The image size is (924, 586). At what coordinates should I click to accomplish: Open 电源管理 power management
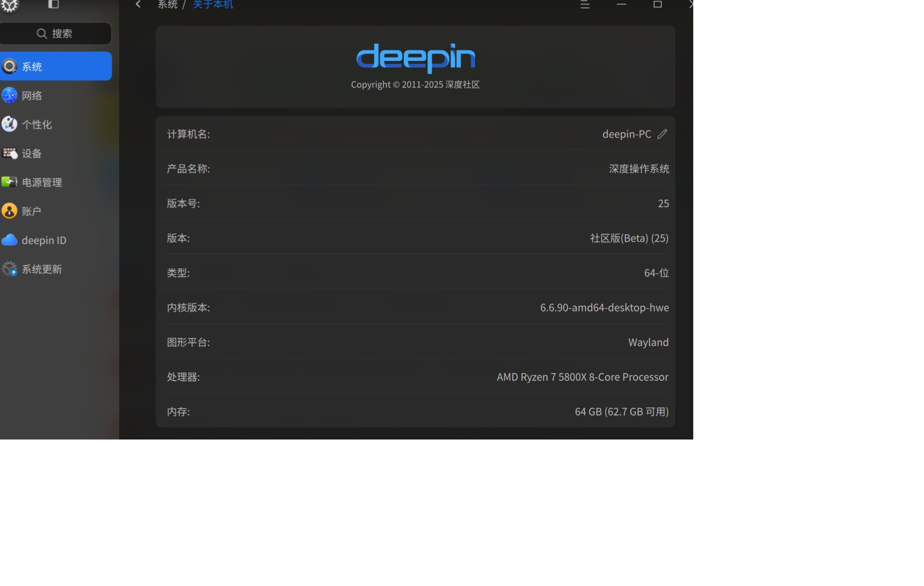click(x=55, y=182)
